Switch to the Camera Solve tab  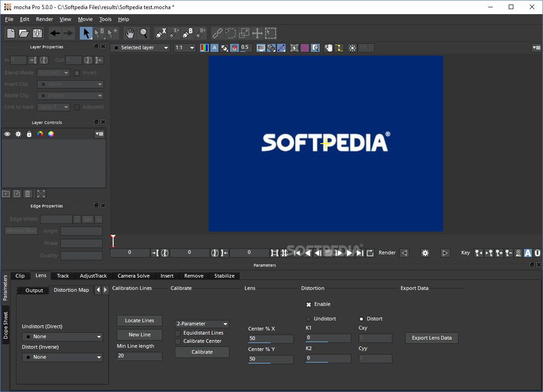pos(134,276)
